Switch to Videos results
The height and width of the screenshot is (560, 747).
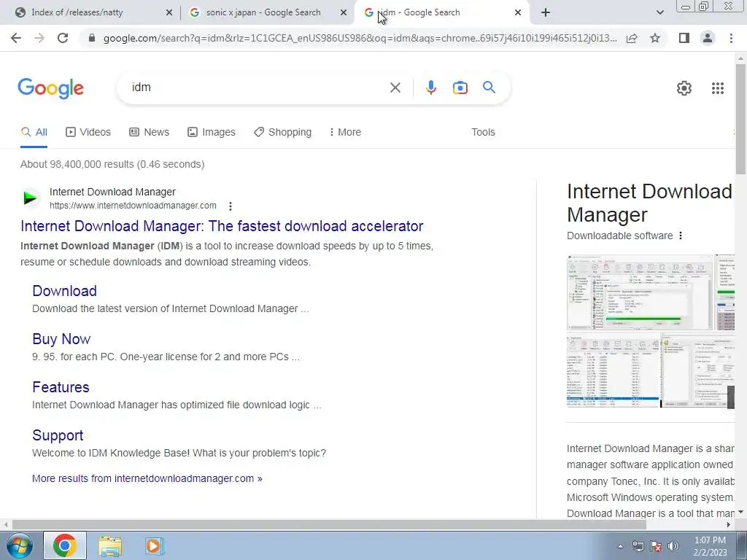(88, 132)
